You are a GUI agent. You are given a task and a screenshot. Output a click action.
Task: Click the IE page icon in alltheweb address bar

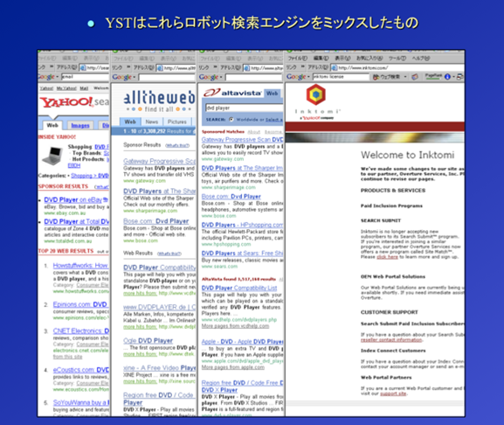coord(160,68)
